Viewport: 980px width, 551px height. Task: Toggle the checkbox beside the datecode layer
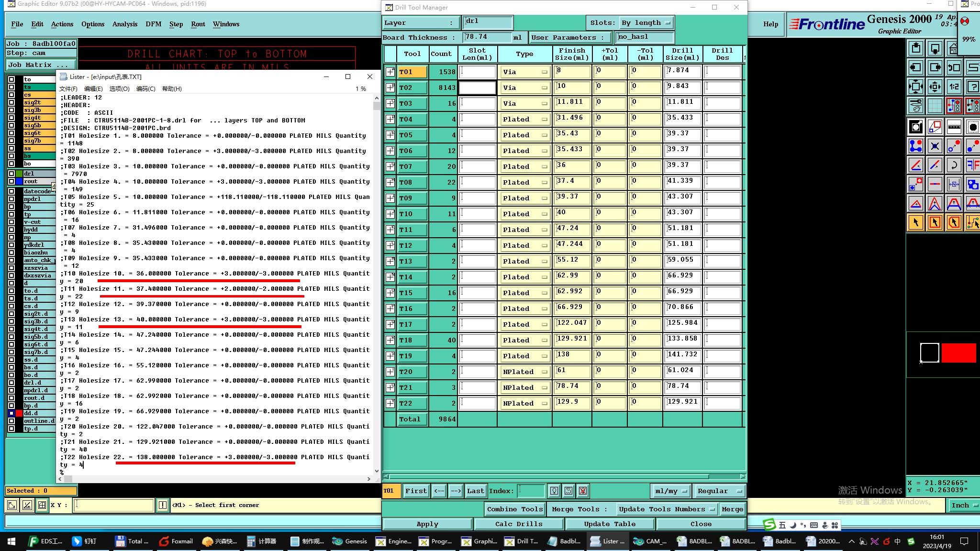point(11,191)
